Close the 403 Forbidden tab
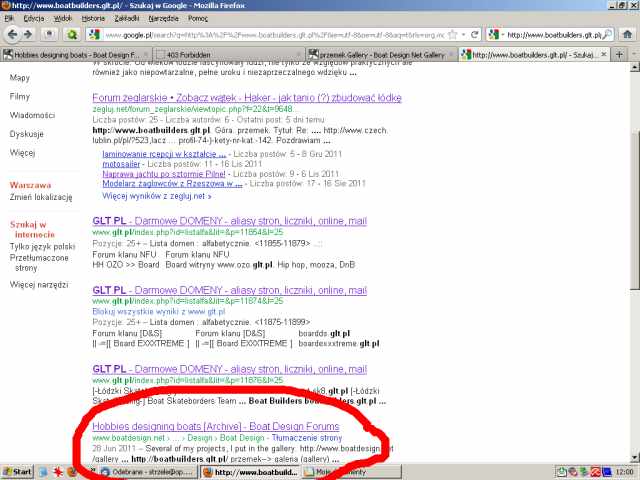 [x=300, y=54]
